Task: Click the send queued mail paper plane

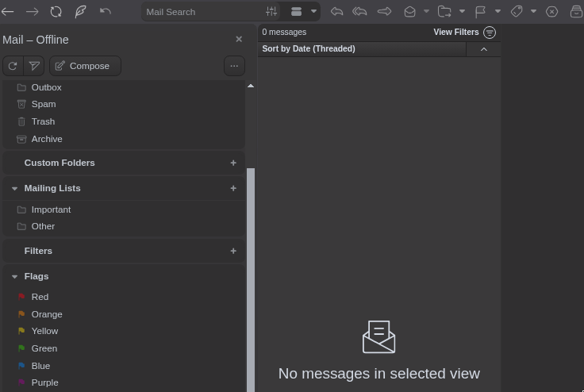Action: 34,66
